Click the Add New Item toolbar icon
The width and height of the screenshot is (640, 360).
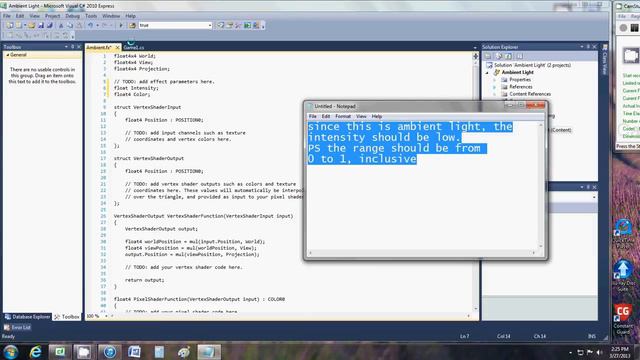pyautogui.click(x=19, y=25)
